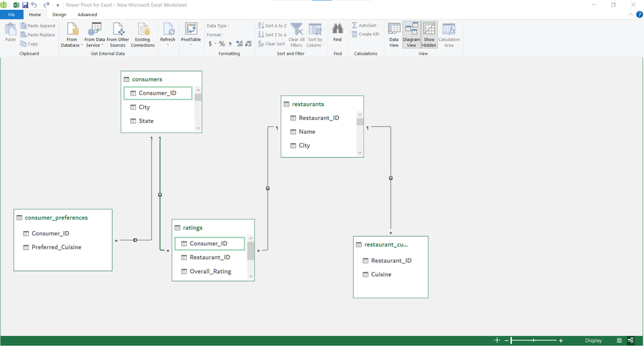Click the Copy button in ribbon
The width and height of the screenshot is (644, 346).
click(29, 44)
